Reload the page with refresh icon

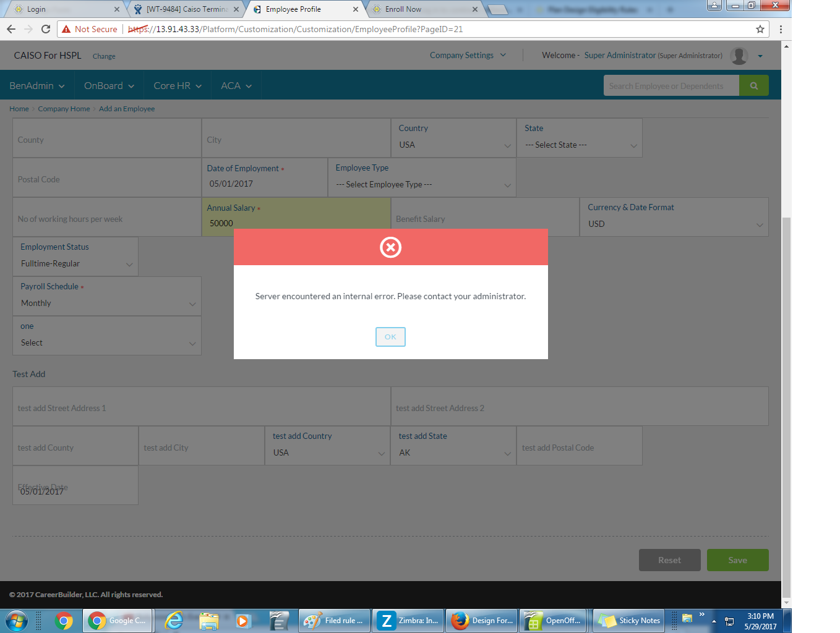coord(46,29)
